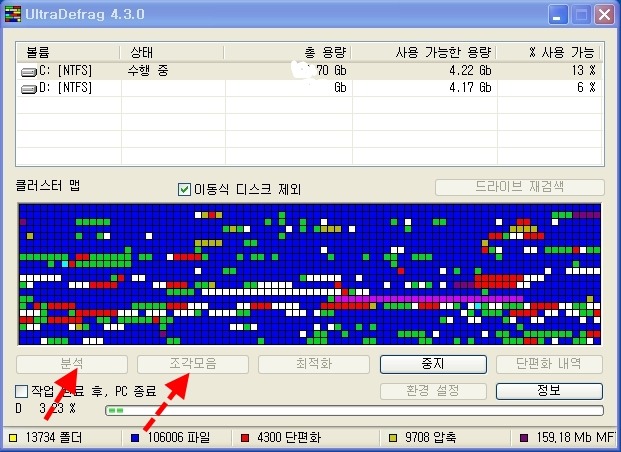Enable the 작업 완료 후, PC 종료 checkbox
This screenshot has height=452, width=621.
click(21, 391)
